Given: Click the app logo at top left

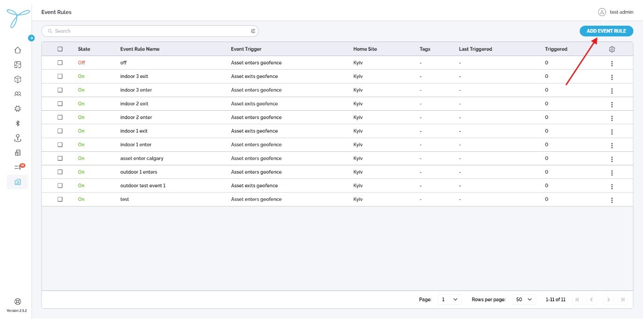Looking at the screenshot, I should click(18, 17).
